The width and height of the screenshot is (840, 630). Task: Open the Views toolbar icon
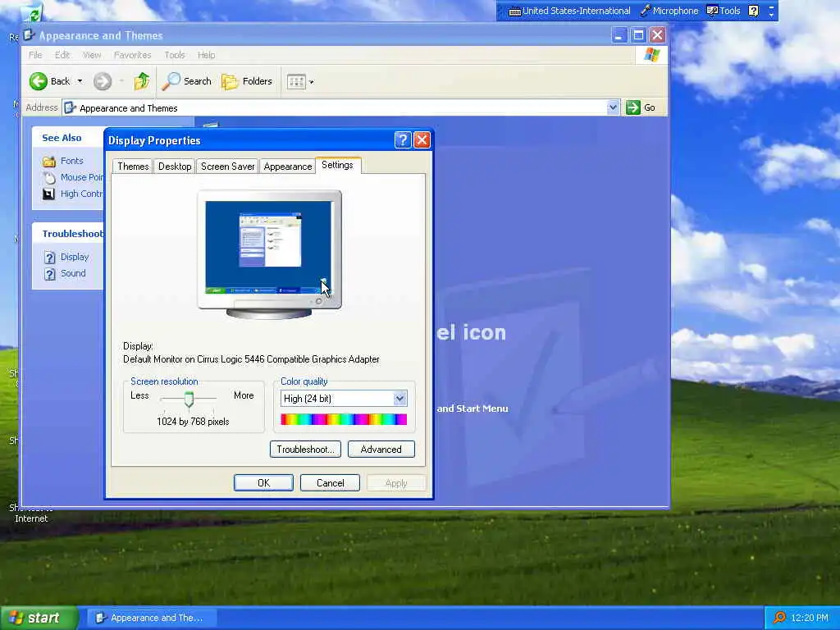(x=296, y=81)
